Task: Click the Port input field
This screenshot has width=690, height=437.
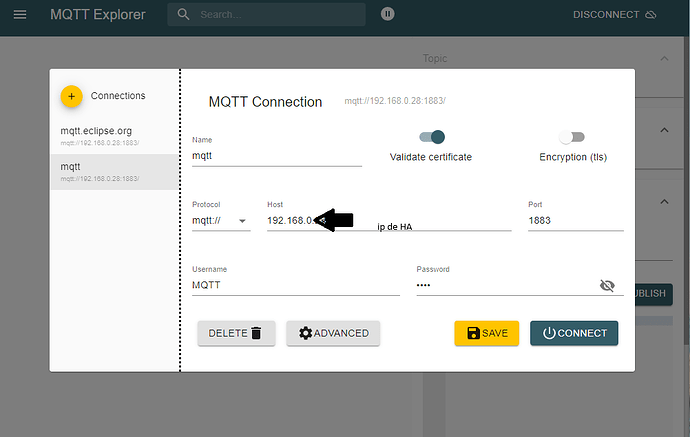Action: (576, 221)
